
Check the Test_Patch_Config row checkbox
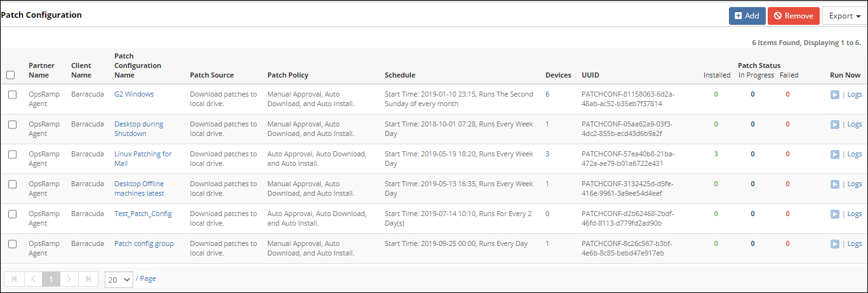tap(12, 214)
